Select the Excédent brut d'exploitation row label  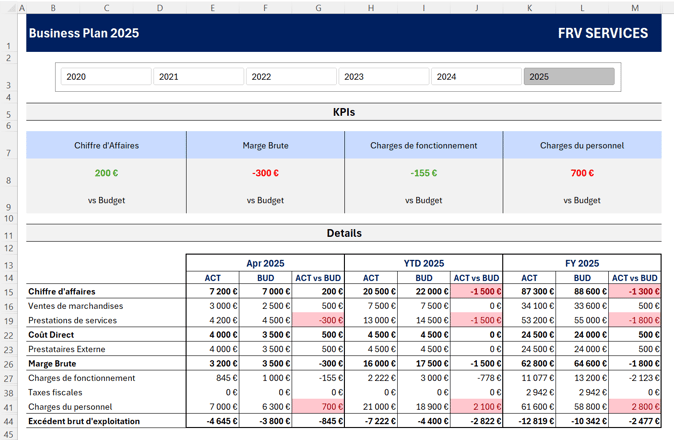point(84,421)
